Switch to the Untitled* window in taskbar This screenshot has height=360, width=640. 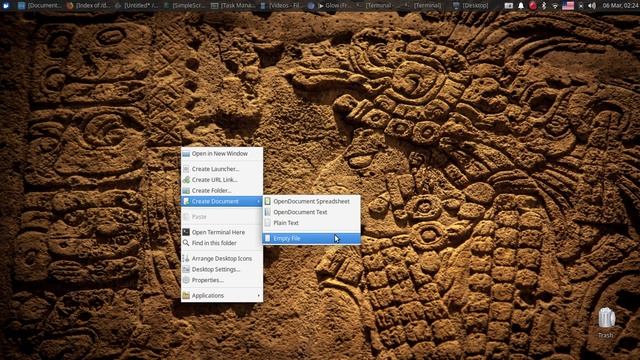(x=137, y=6)
